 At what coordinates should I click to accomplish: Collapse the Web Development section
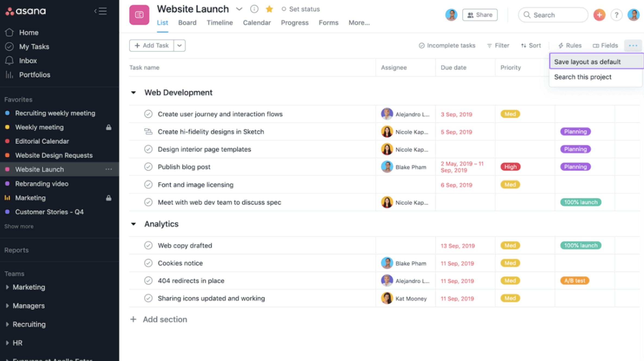pos(133,92)
